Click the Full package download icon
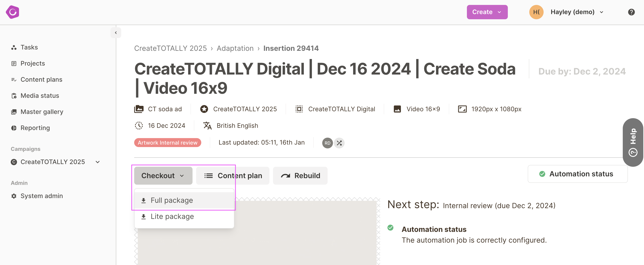This screenshot has height=265, width=644. tap(144, 201)
